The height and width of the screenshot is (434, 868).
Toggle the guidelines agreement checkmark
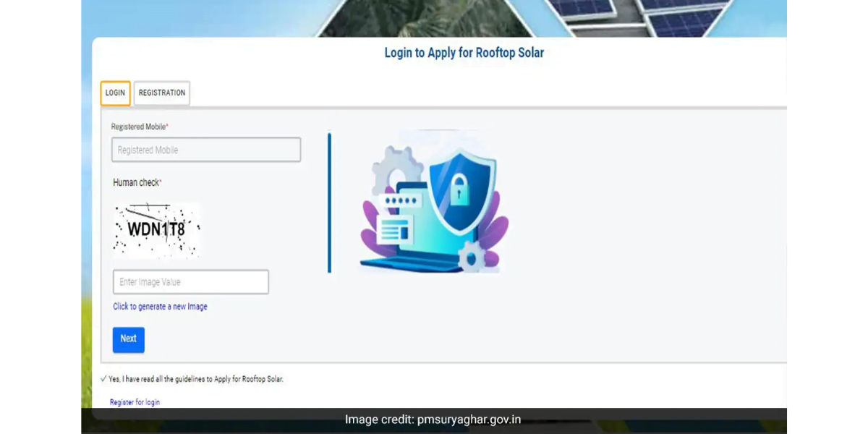click(103, 379)
